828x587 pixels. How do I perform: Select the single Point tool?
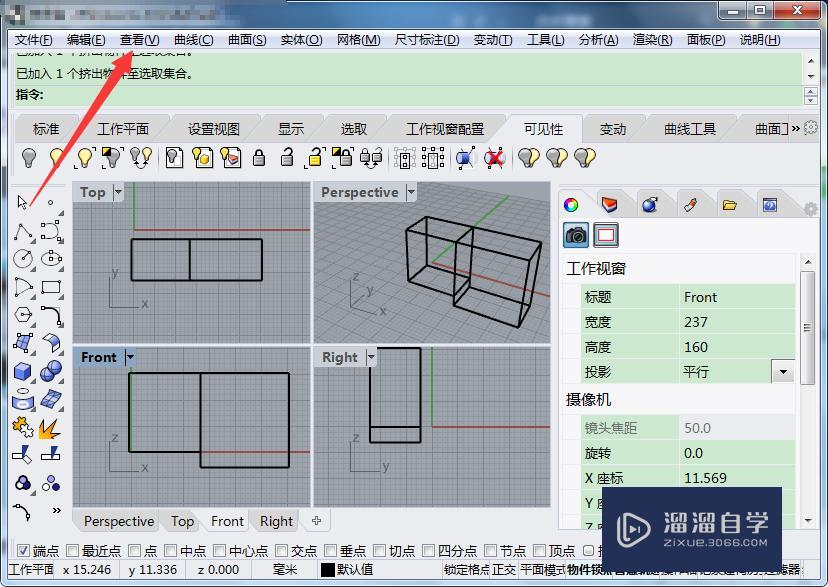tap(50, 202)
